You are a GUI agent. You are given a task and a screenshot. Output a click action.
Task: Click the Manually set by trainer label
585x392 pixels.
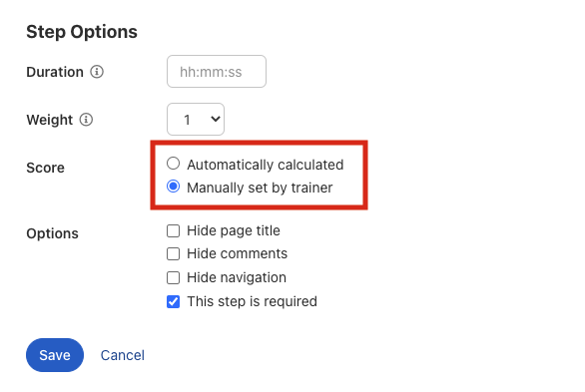point(260,188)
